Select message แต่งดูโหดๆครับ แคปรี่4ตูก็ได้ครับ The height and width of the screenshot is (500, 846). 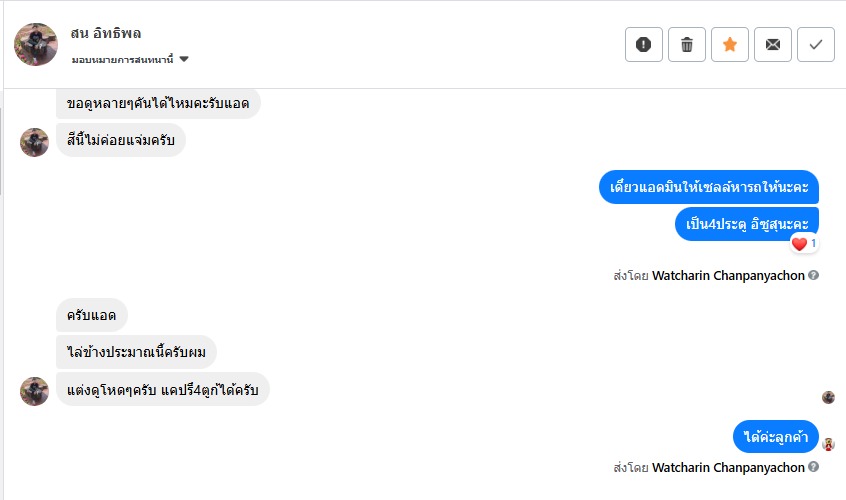point(163,389)
